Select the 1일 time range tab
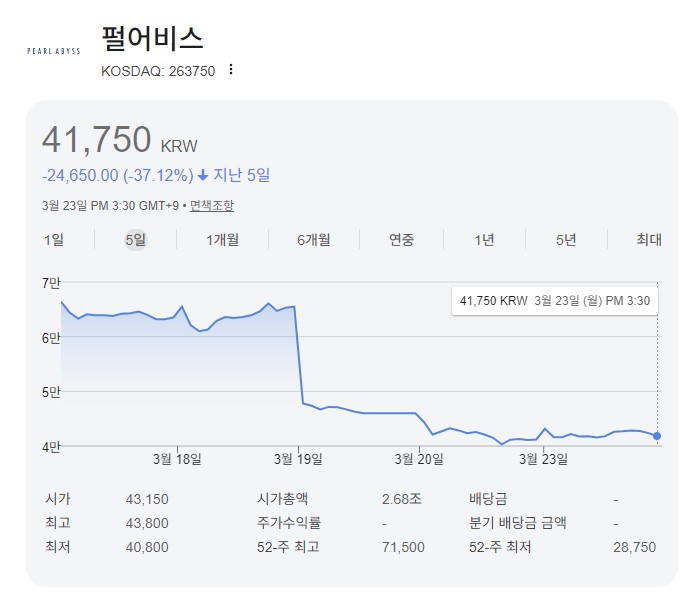This screenshot has height=599, width=692. click(54, 239)
